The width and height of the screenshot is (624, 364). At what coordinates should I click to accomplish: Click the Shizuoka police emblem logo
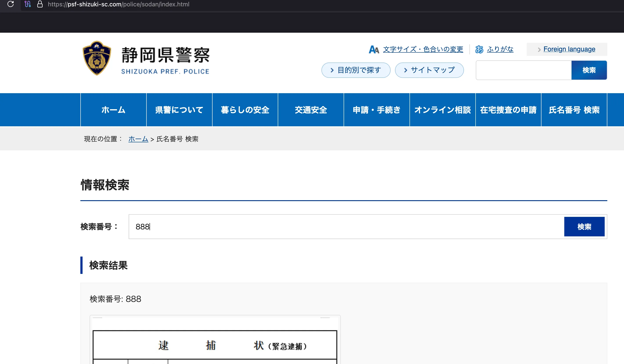[x=97, y=58]
